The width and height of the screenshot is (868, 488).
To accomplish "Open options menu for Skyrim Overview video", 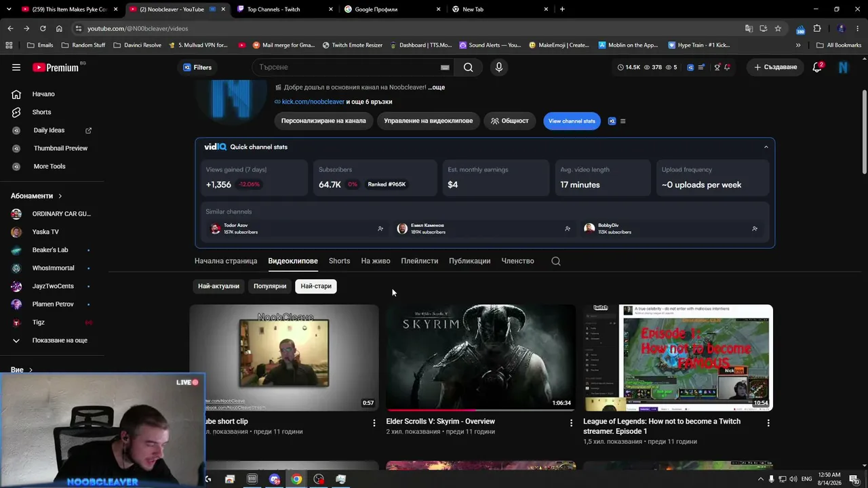I will [x=571, y=423].
